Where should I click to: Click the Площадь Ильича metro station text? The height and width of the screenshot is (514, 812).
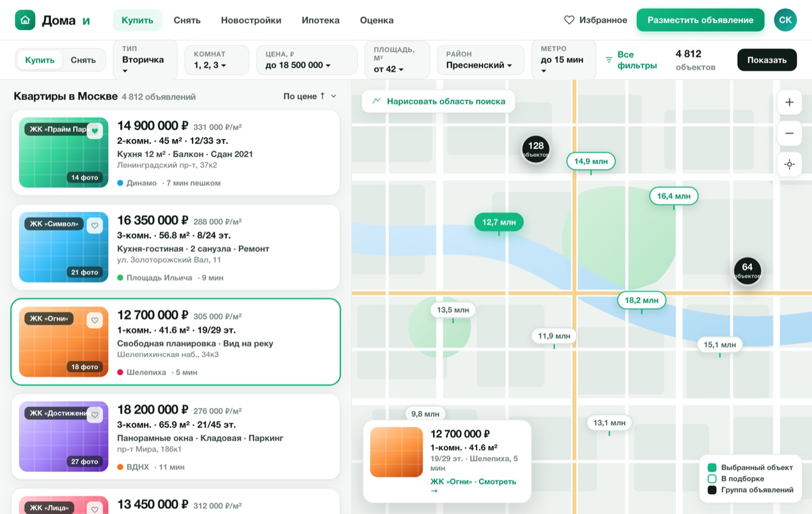(159, 278)
